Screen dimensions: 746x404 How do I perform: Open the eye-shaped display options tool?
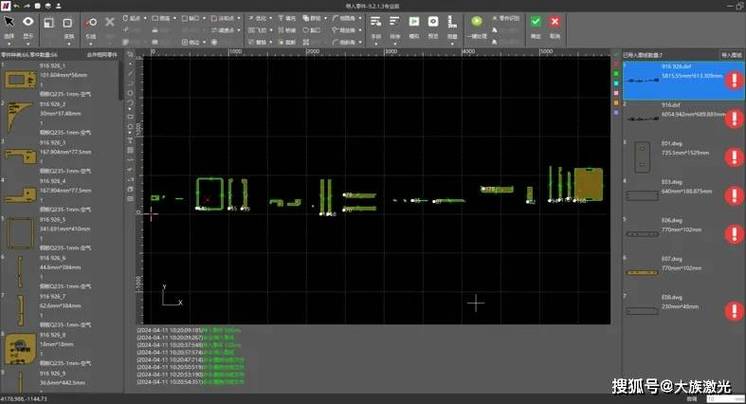[x=29, y=21]
